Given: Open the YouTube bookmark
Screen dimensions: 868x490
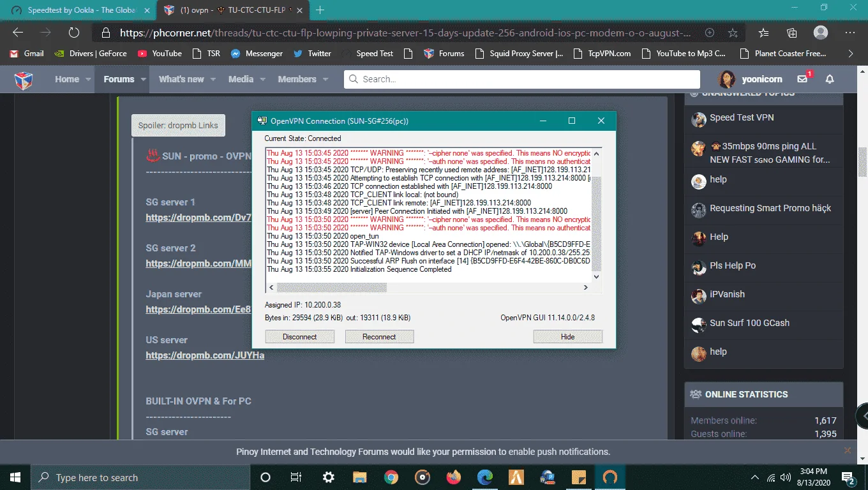Looking at the screenshot, I should tap(160, 54).
